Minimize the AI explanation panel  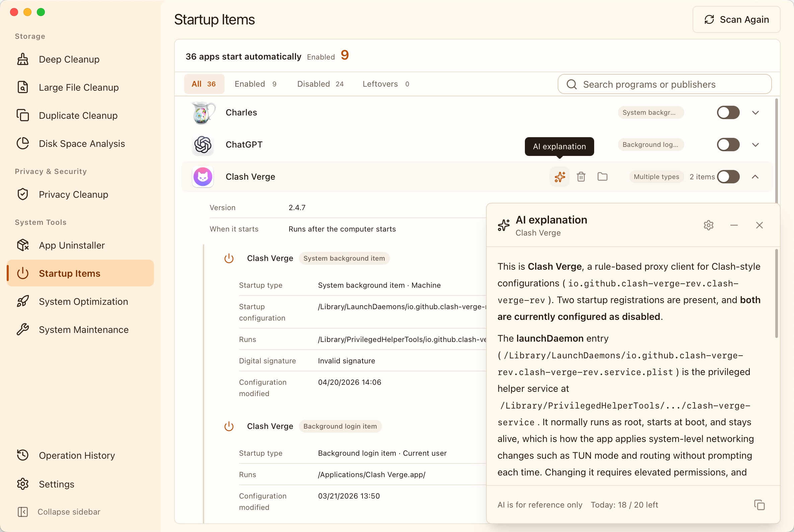tap(733, 225)
